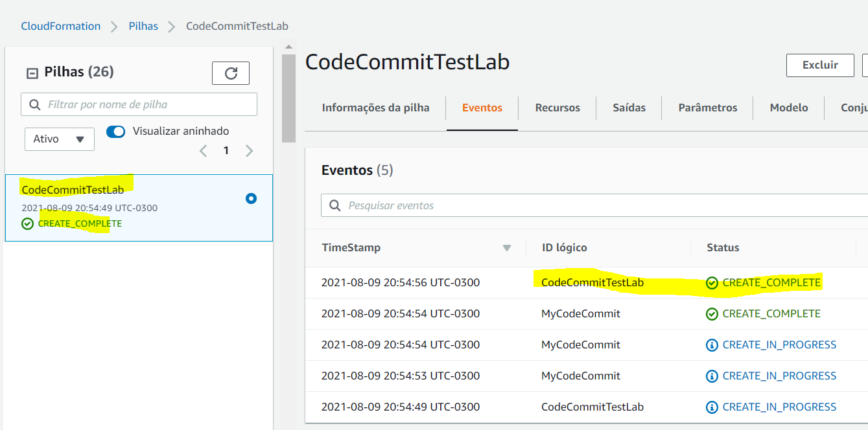Image resolution: width=868 pixels, height=430 pixels.
Task: Click the Excluir button
Action: pyautogui.click(x=820, y=65)
